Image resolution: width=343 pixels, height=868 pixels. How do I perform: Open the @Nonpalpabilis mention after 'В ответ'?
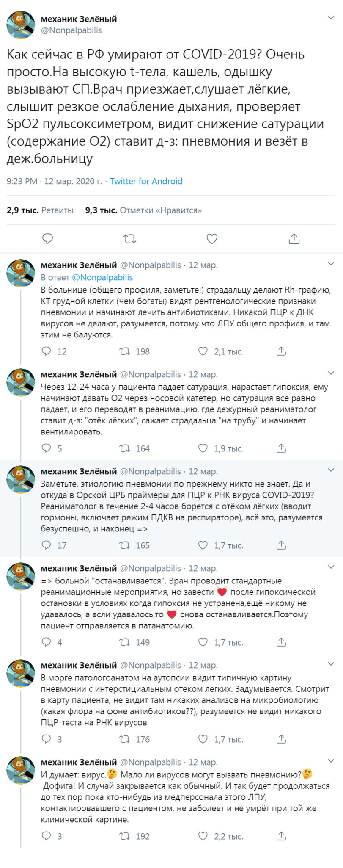(x=102, y=277)
